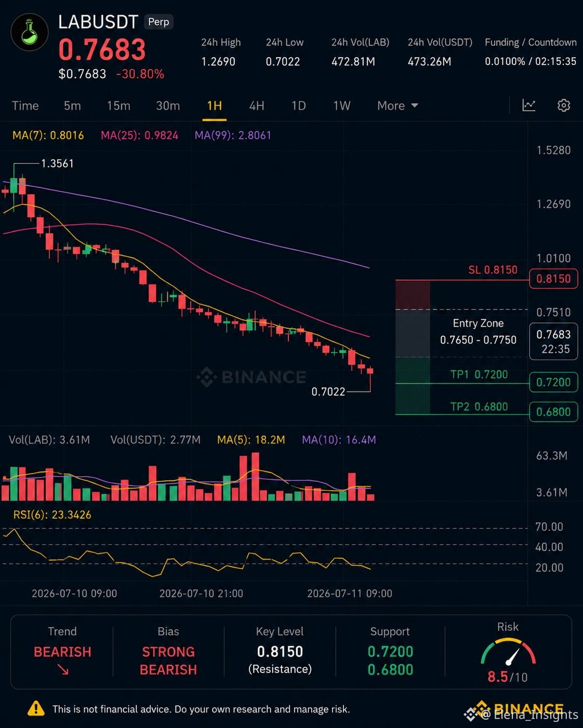
Task: Click the LAB green flask coin icon
Action: point(30,33)
